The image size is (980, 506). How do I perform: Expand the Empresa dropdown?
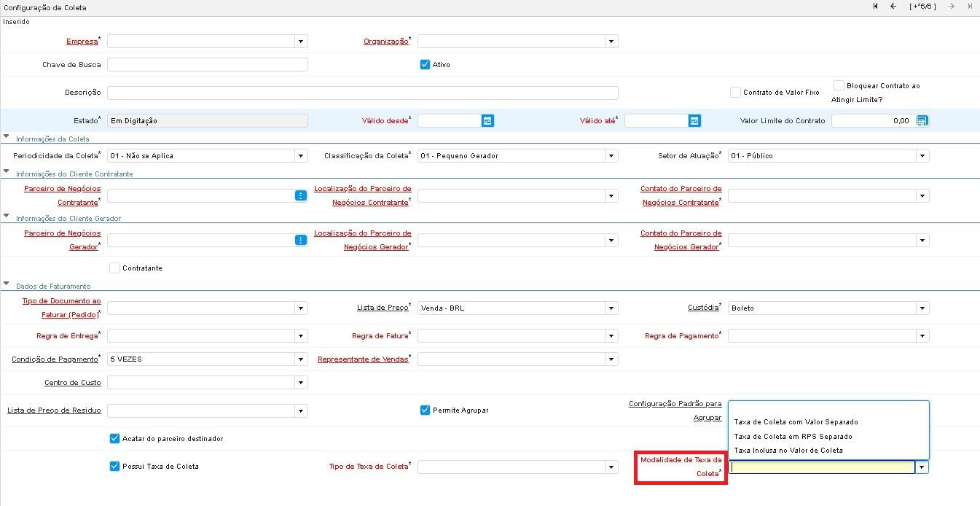coord(300,42)
